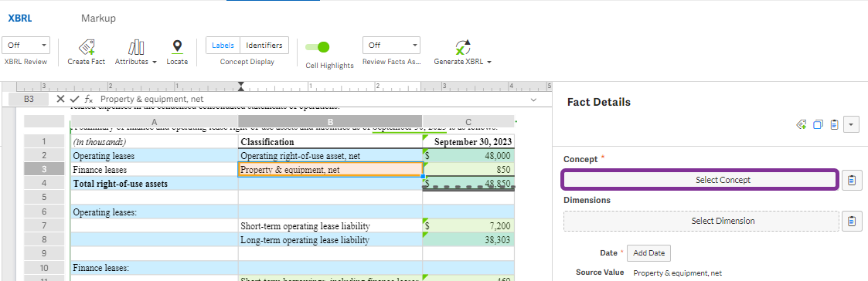Image resolution: width=868 pixels, height=281 pixels.
Task: Open the XBRL Review Off dropdown
Action: click(x=26, y=46)
